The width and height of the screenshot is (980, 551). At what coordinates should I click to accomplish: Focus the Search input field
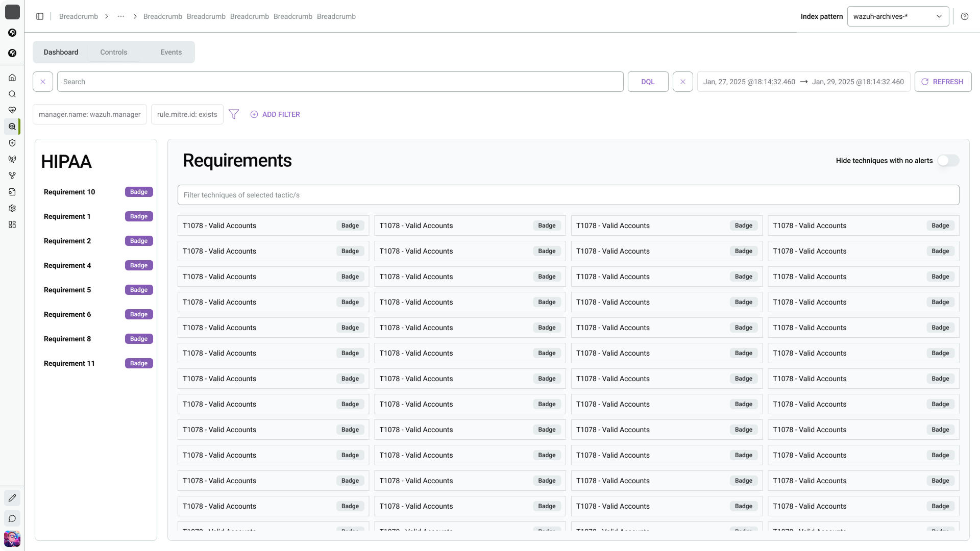click(340, 82)
